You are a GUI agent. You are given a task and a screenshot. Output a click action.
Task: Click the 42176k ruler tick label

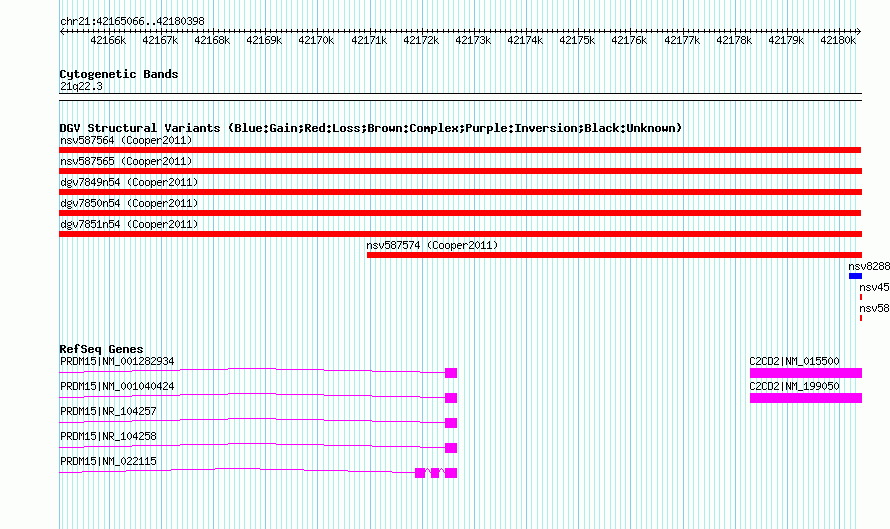pos(629,40)
